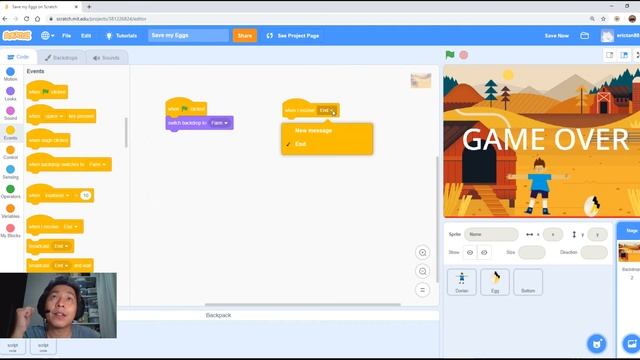Switch to the Sounds tab

[106, 58]
